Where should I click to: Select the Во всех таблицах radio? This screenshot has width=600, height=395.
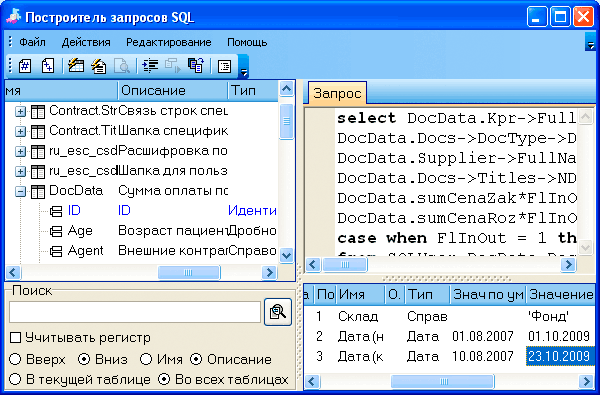pos(164,379)
